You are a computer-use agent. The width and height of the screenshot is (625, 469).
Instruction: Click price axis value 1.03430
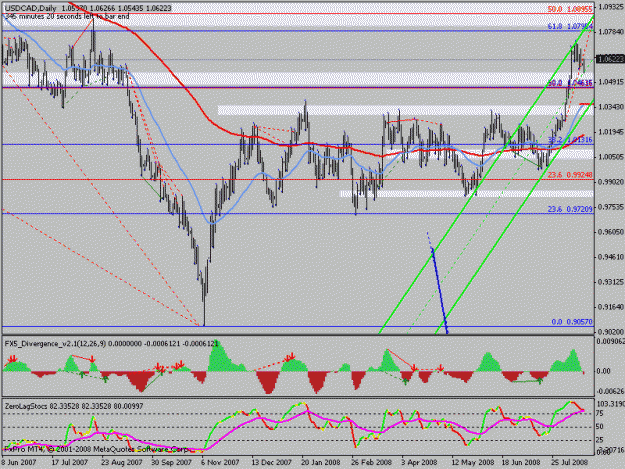611,107
